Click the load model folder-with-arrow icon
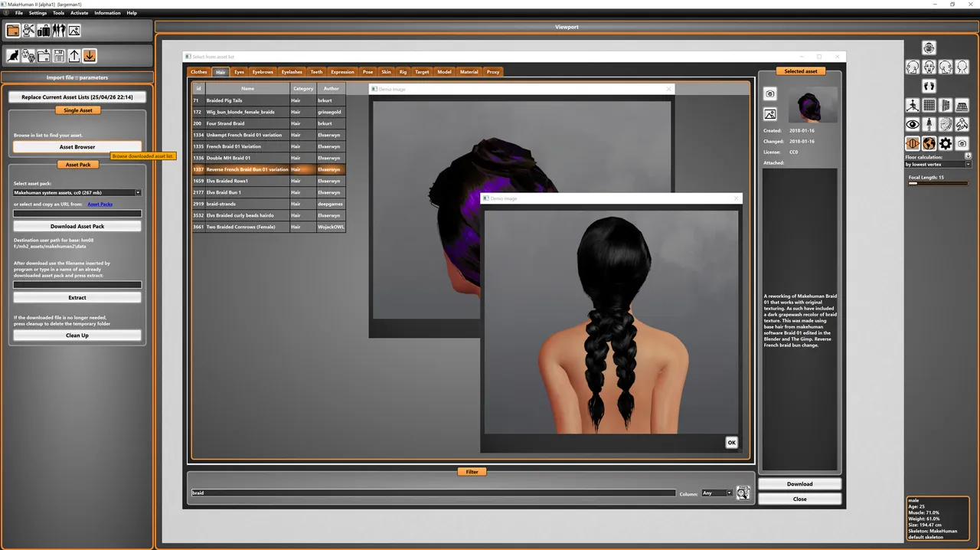 (44, 56)
